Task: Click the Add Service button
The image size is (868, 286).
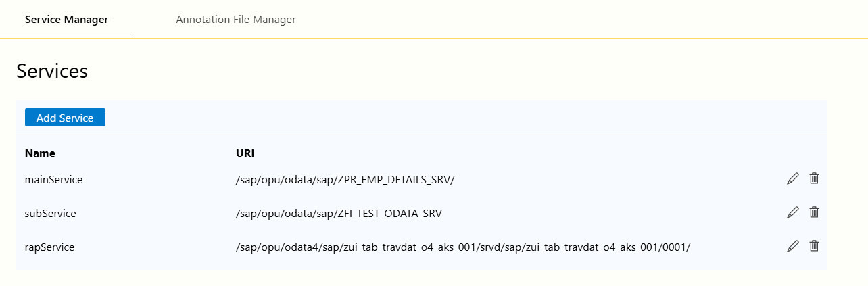Action: [65, 118]
